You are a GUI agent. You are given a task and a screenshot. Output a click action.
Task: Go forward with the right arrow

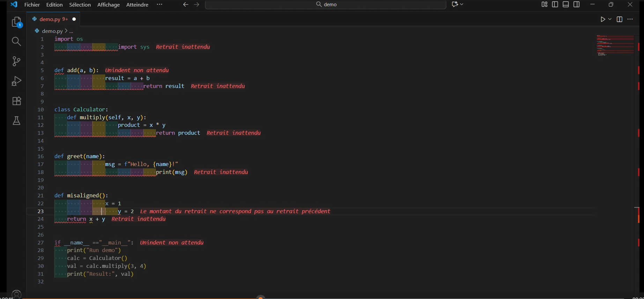coord(197,5)
